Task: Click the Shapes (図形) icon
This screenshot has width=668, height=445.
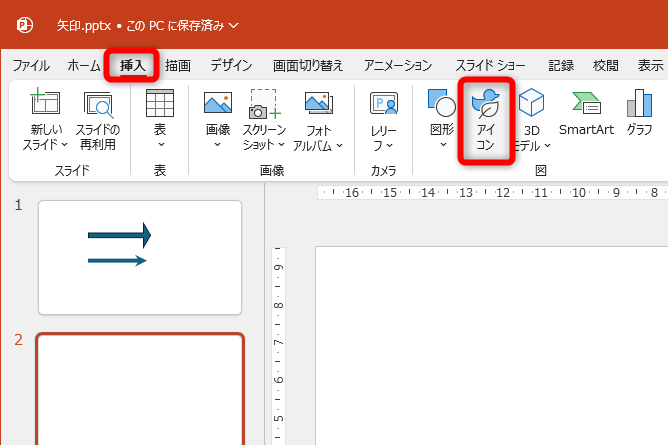Action: (441, 103)
